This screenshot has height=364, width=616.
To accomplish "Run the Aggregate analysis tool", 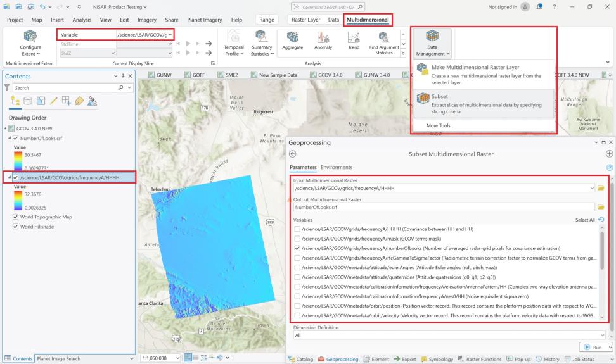I will pyautogui.click(x=293, y=41).
